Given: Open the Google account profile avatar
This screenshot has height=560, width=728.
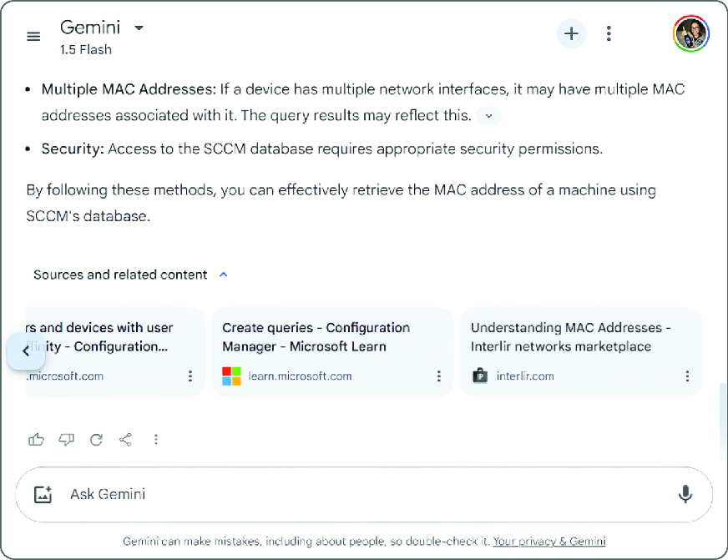Looking at the screenshot, I should [x=691, y=33].
